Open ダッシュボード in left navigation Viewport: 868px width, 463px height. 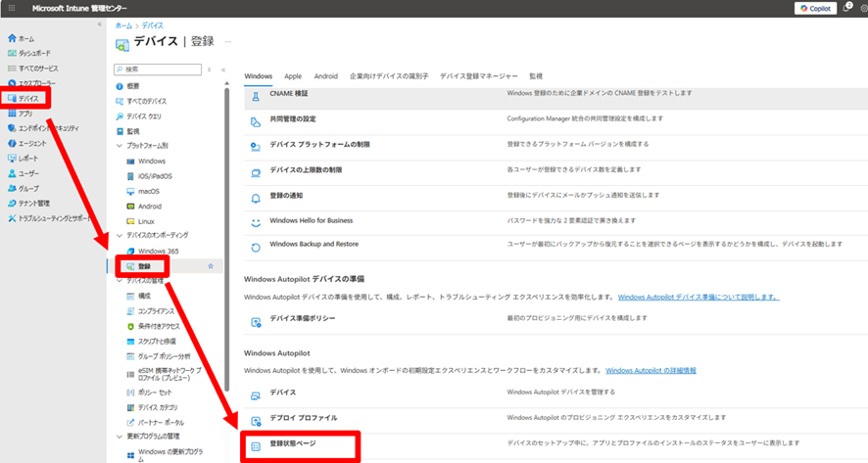(x=35, y=53)
